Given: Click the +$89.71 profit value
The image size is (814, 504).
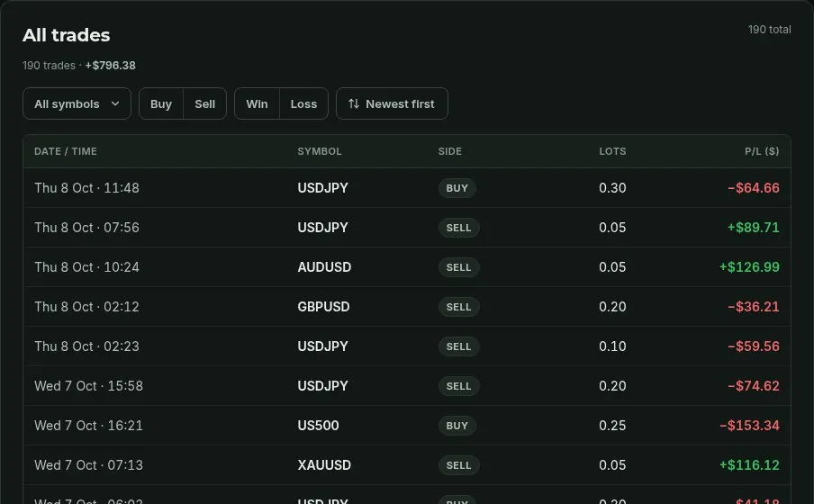Looking at the screenshot, I should (754, 228).
